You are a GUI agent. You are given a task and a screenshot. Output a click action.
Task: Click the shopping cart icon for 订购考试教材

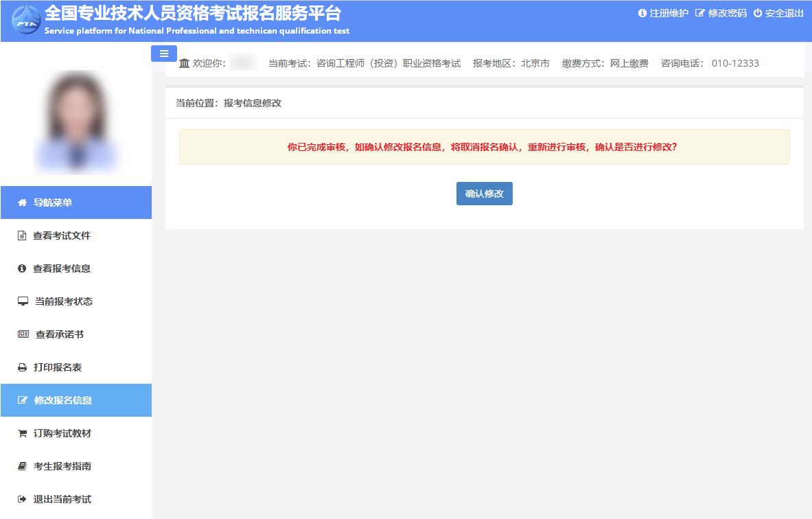point(22,433)
